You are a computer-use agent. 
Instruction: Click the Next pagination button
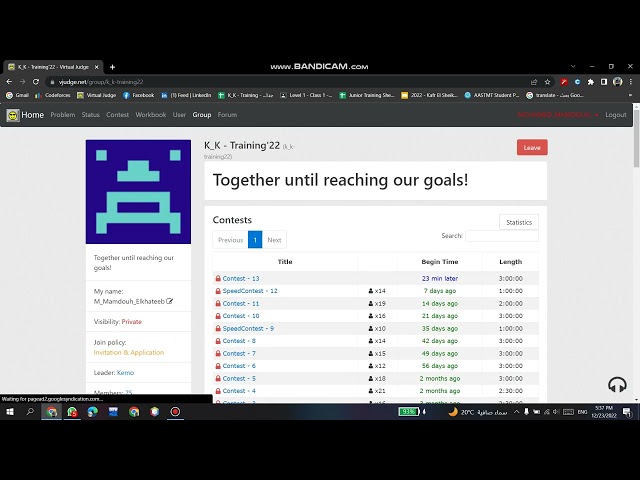(274, 240)
